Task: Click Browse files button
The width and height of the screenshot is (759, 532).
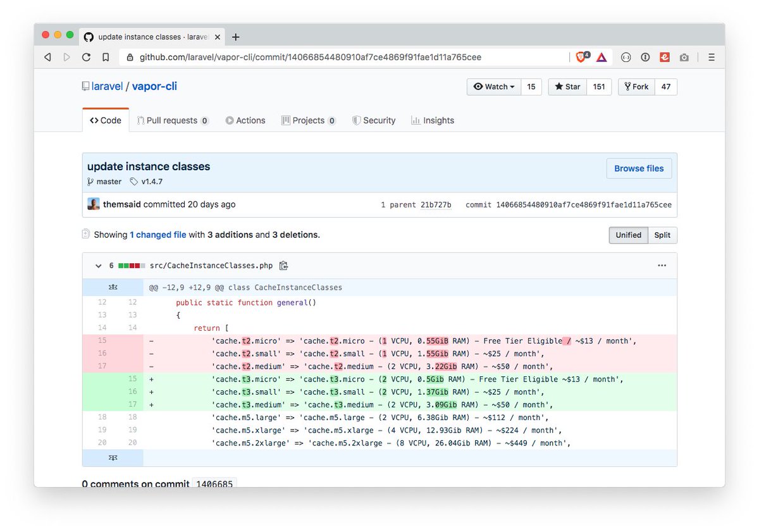Action: click(639, 168)
